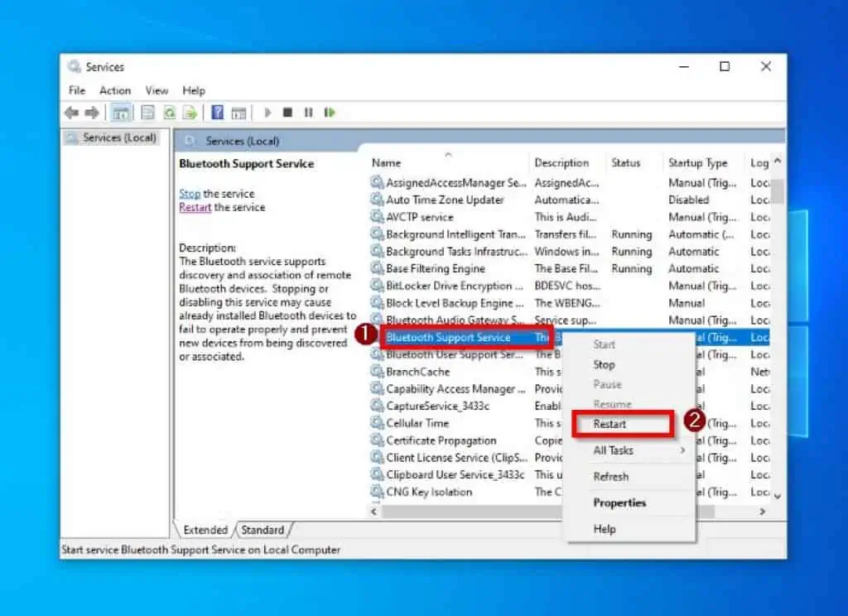Screen dimensions: 848x616
Task: Click the horizontal scrollbar right arrow
Action: pyautogui.click(x=762, y=511)
